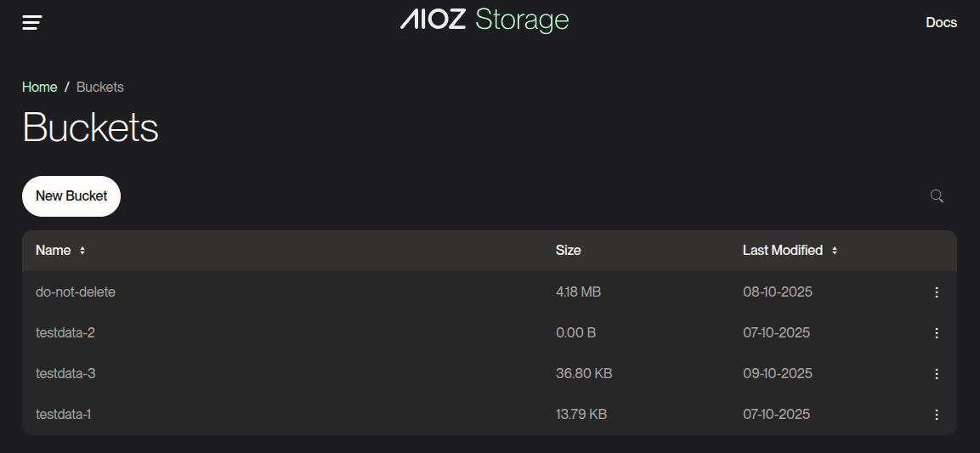The width and height of the screenshot is (980, 453).
Task: Open the Docs link
Action: (x=941, y=23)
